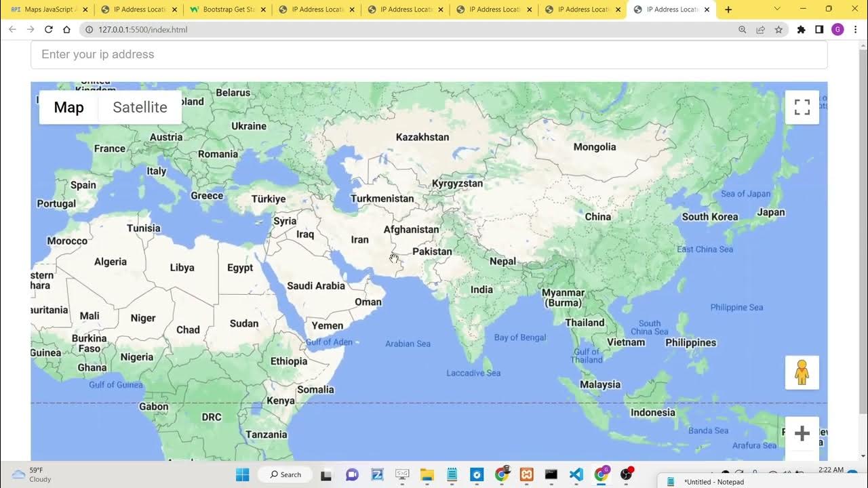Screen dimensions: 868x488
Task: Bookmark this page with the star icon
Action: point(778,30)
